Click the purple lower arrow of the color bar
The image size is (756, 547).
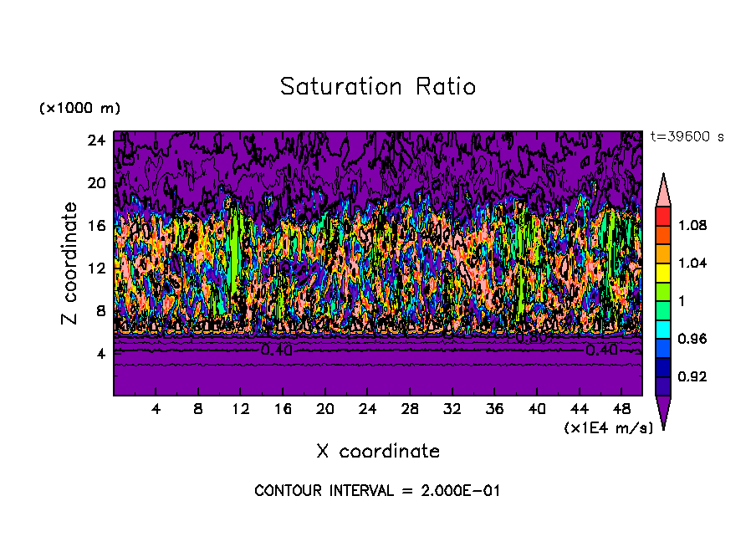point(663,413)
